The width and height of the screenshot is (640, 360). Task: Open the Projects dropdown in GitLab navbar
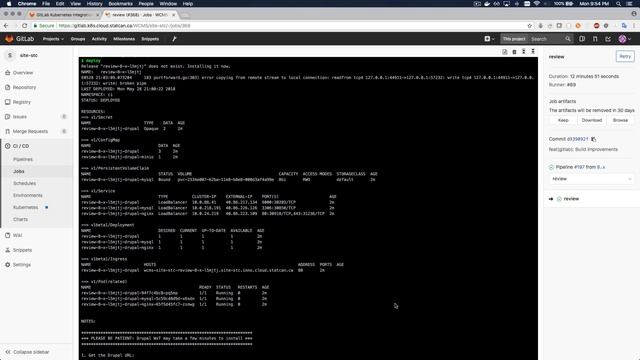pos(53,39)
